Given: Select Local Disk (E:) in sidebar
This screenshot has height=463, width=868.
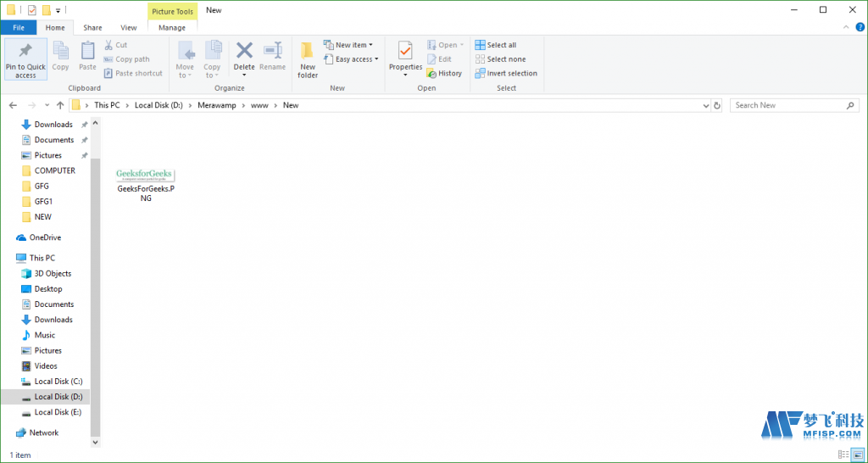Looking at the screenshot, I should tap(58, 413).
